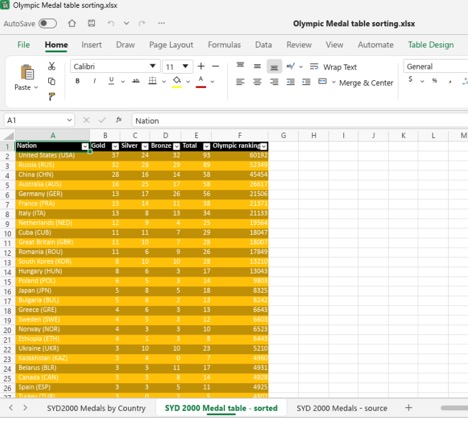Screen dimensions: 469x427
Task: Select the Format Painter brush
Action: [51, 97]
